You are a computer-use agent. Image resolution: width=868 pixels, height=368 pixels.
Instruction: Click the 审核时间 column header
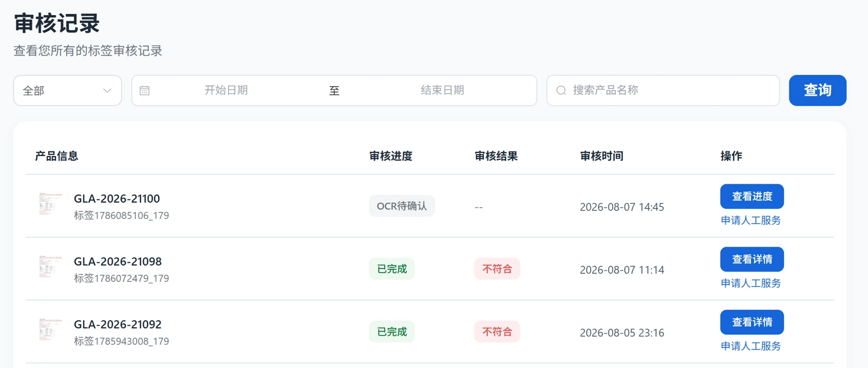click(x=602, y=156)
